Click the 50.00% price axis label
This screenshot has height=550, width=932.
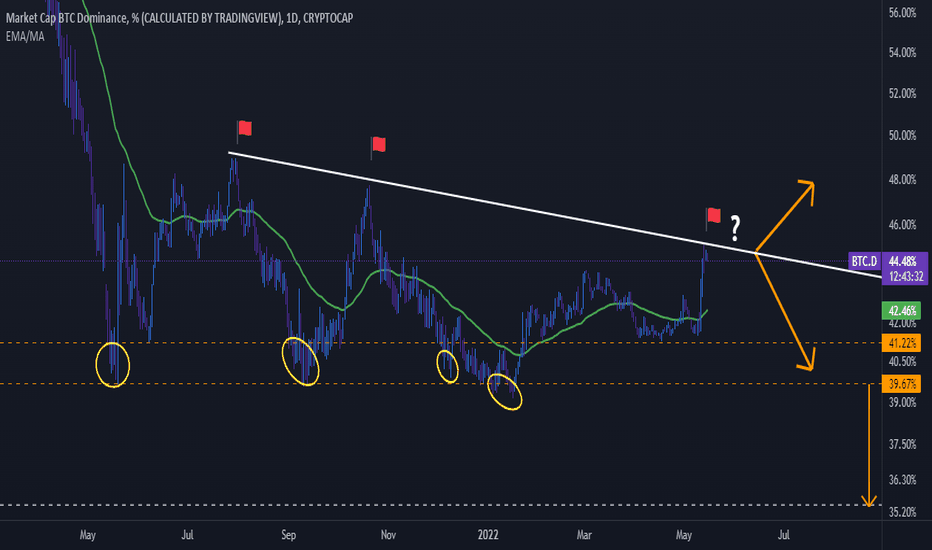pyautogui.click(x=902, y=136)
